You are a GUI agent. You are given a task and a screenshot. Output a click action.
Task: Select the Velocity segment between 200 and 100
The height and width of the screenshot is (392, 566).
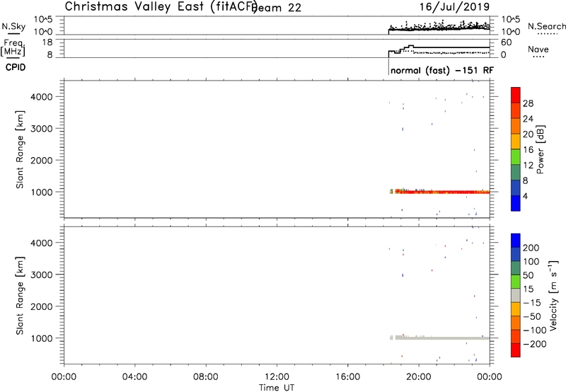click(516, 254)
